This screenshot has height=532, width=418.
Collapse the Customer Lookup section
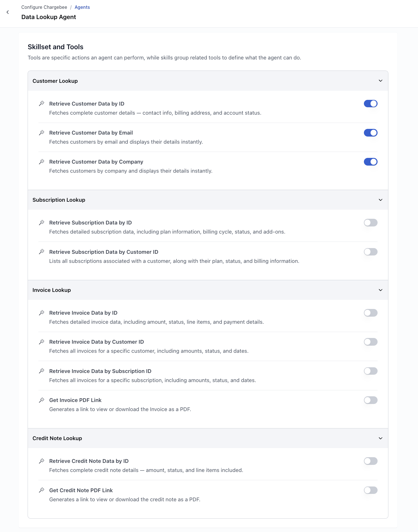(x=380, y=81)
